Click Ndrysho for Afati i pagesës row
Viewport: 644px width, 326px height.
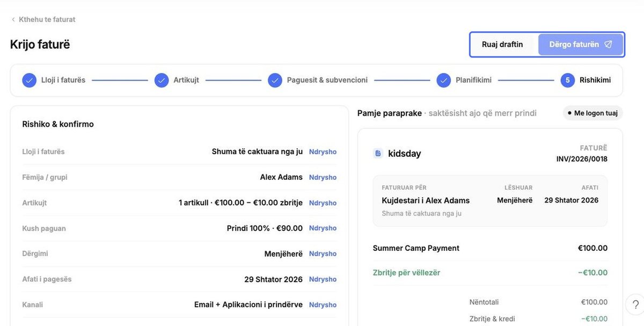(x=323, y=279)
